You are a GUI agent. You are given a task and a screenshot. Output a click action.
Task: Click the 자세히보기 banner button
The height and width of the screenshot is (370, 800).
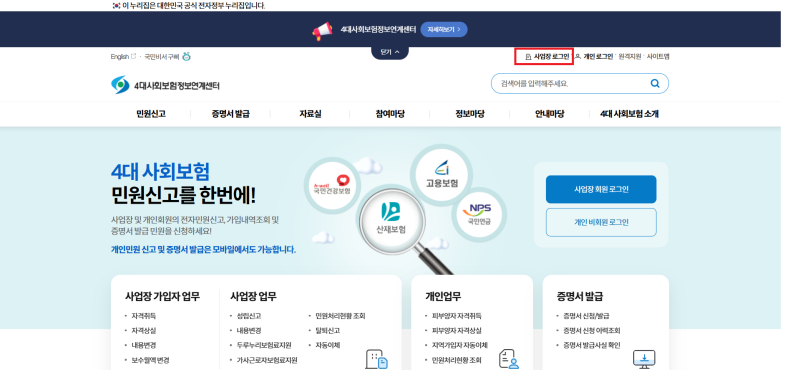[x=444, y=30]
